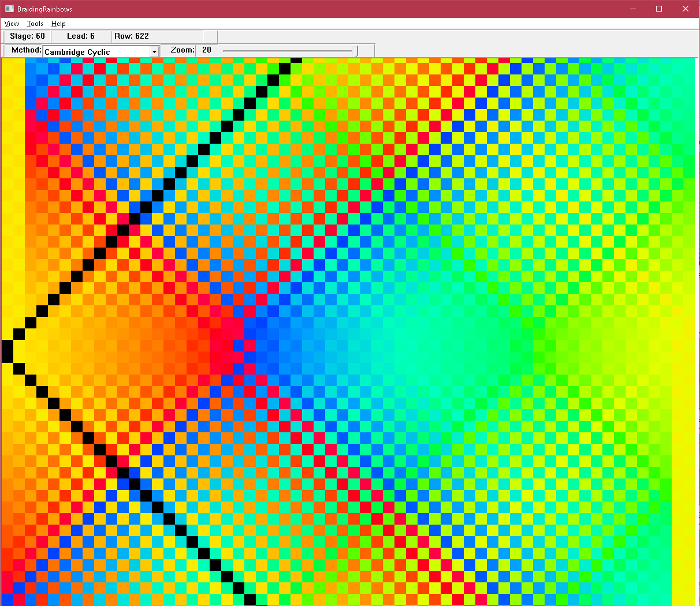Open the Tools menu

pos(35,24)
